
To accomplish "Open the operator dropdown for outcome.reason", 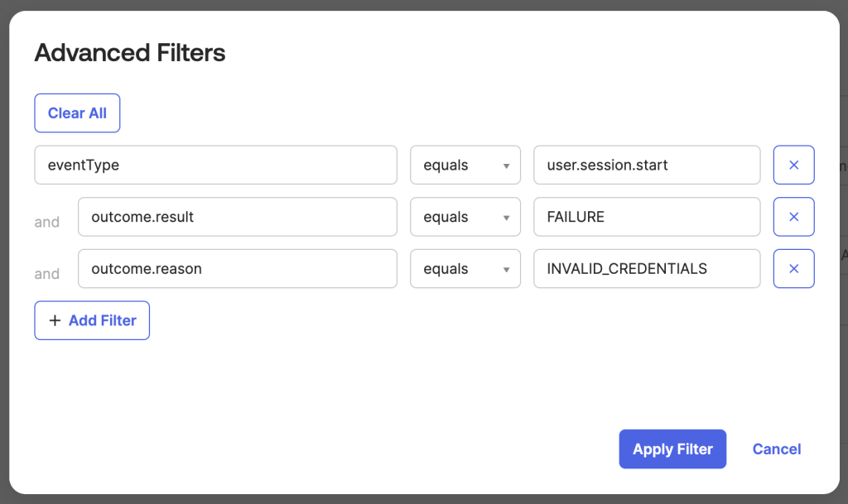I will point(465,269).
